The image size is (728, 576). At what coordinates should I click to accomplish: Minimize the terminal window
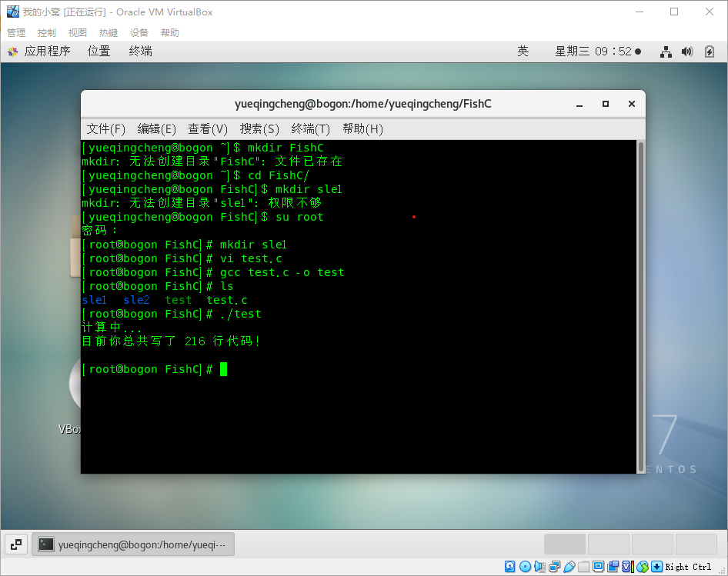579,104
